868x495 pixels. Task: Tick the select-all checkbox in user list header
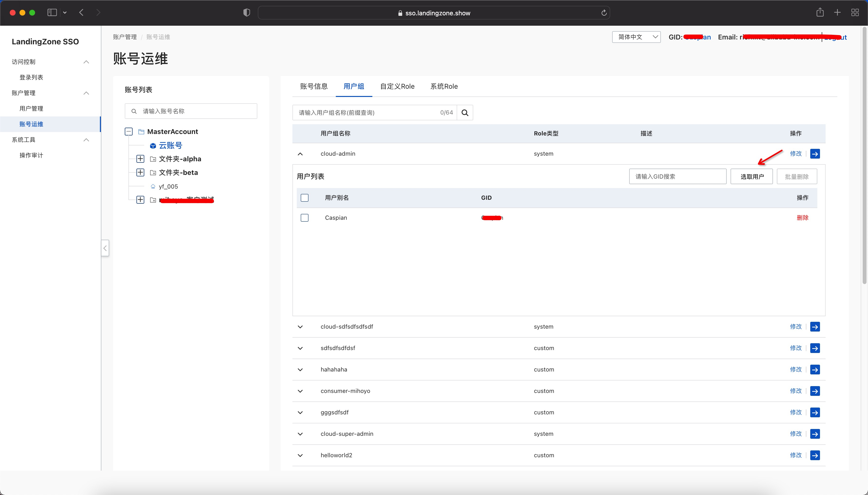click(304, 198)
